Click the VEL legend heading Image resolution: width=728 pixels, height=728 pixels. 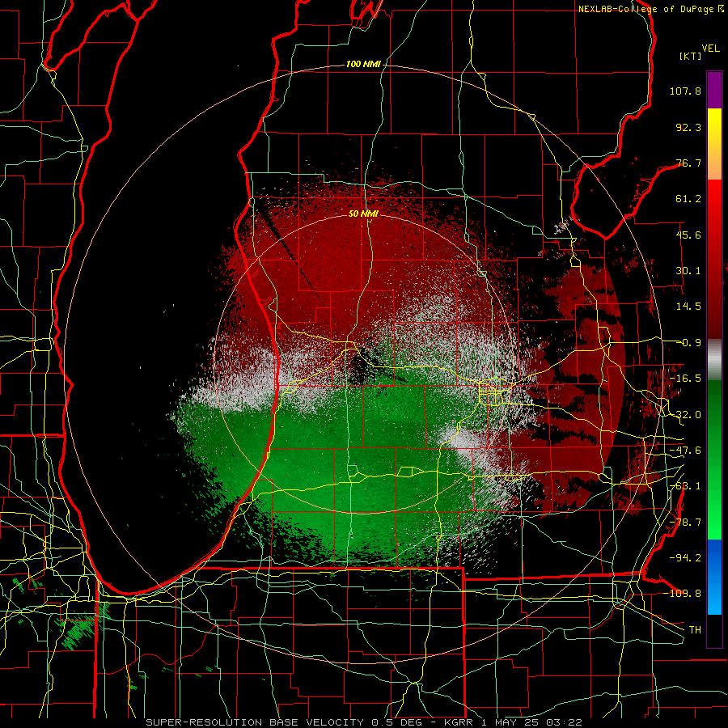tap(710, 49)
